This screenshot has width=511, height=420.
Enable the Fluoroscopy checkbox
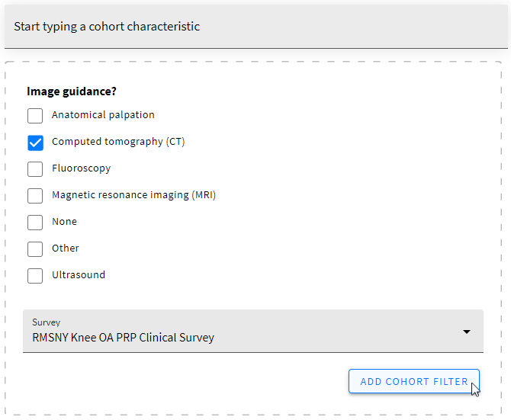coord(35,169)
